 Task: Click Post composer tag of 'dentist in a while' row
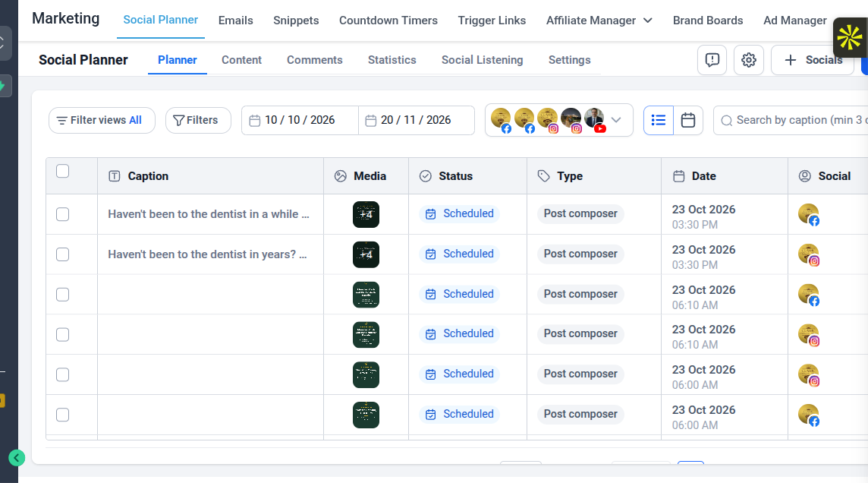coord(580,214)
